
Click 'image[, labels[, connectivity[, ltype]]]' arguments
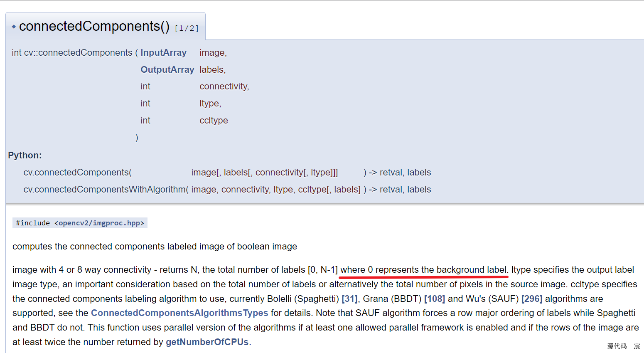pyautogui.click(x=265, y=172)
